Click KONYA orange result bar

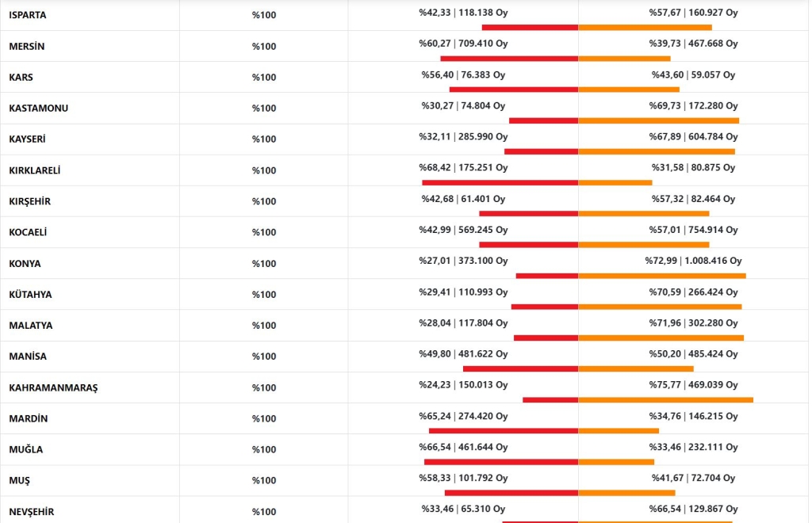(662, 276)
